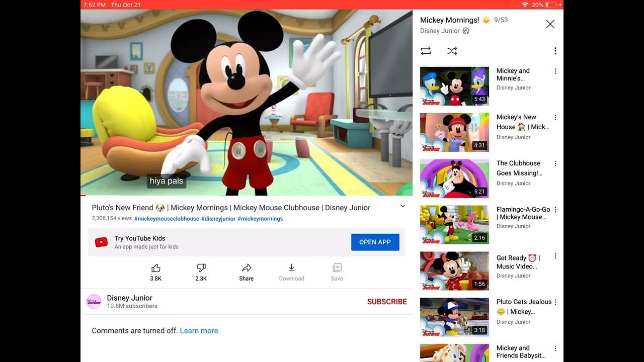Tap the Disney Junior channel name
This screenshot has height=362, width=644.
click(x=129, y=298)
